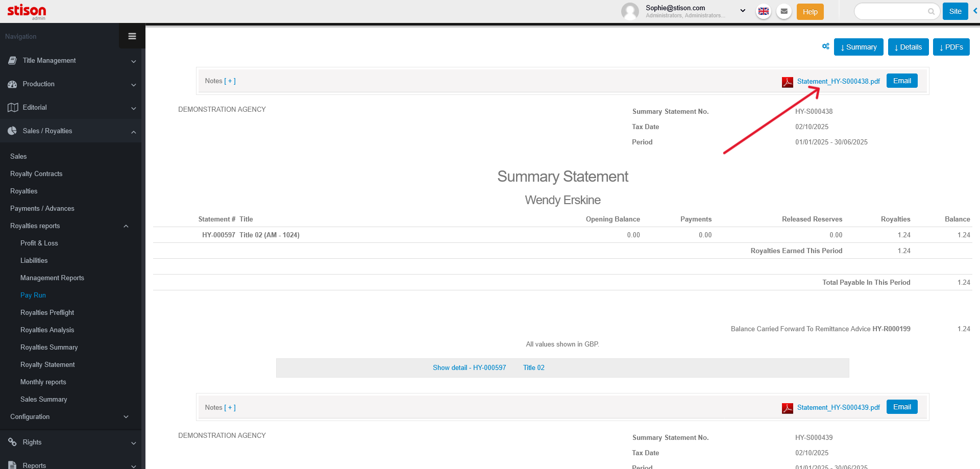Collapse Royalties reports submenu
This screenshot has height=469, width=980.
(x=126, y=226)
